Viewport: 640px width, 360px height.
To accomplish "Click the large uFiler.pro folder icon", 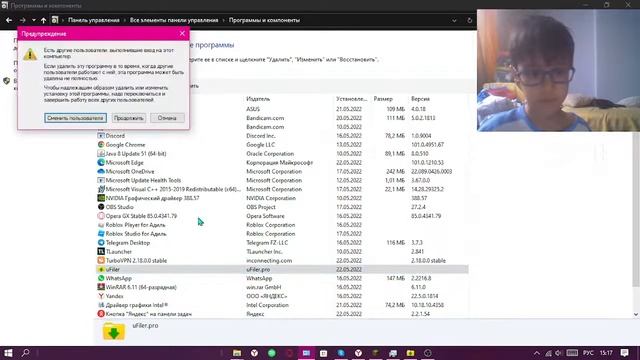I will coord(114,331).
